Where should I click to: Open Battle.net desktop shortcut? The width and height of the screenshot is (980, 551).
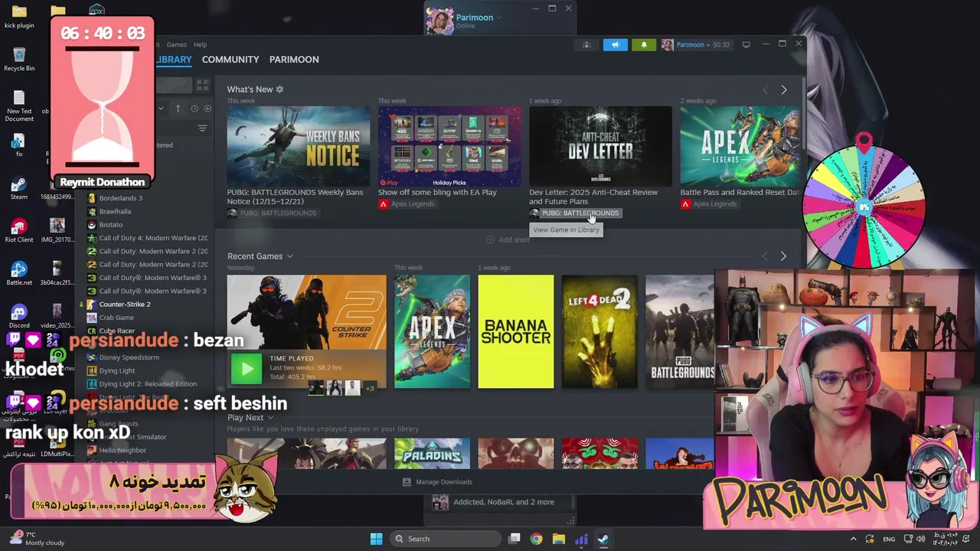click(x=19, y=273)
